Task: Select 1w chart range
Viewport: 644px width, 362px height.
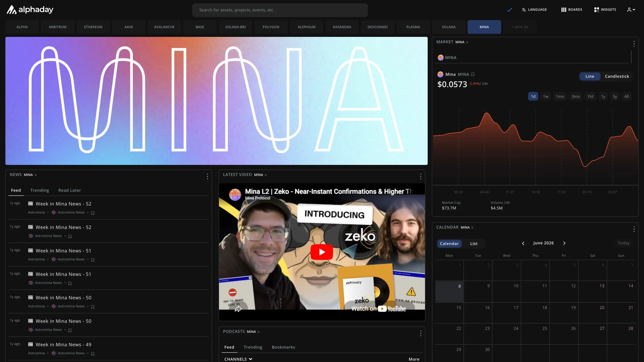Action: coord(546,96)
